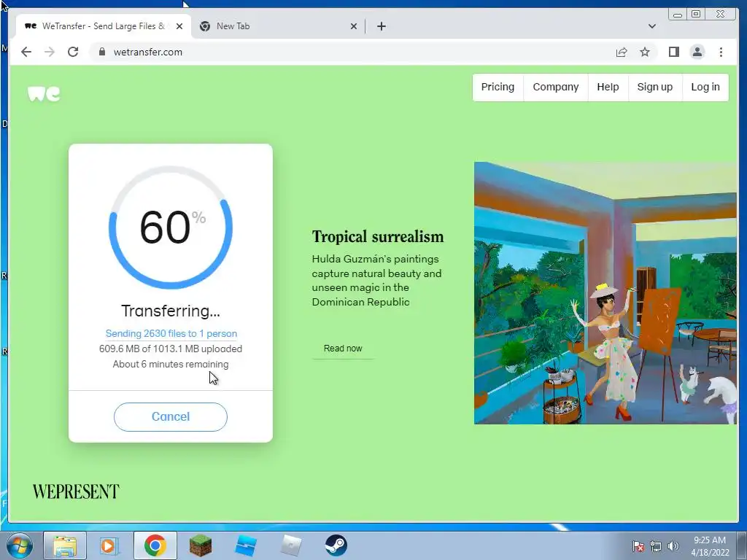This screenshot has width=747, height=560.
Task: Click the Tropical surrealism headline
Action: pyautogui.click(x=378, y=237)
